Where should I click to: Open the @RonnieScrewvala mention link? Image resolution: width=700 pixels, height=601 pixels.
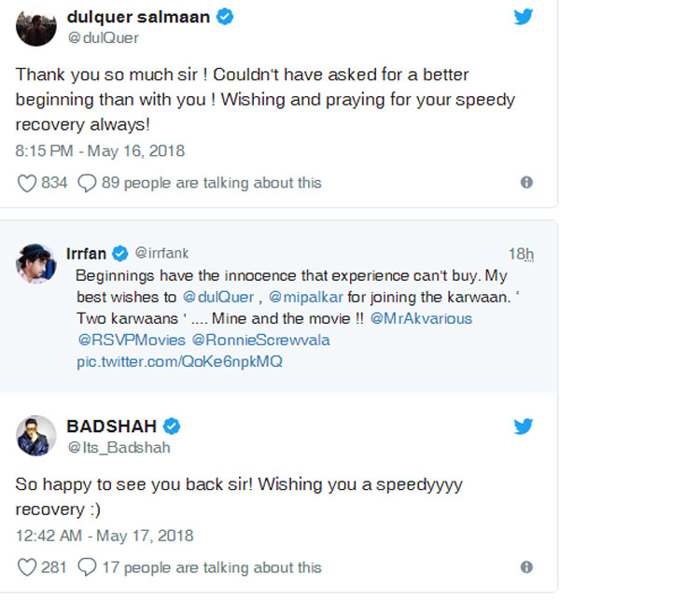click(x=260, y=340)
